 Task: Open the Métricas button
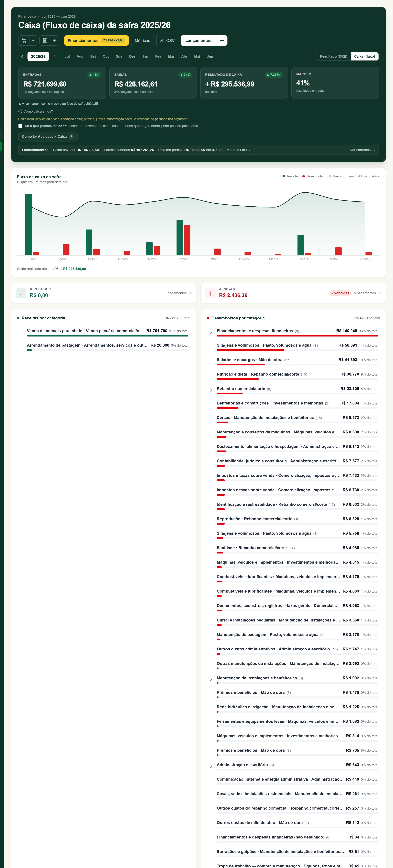[142, 41]
